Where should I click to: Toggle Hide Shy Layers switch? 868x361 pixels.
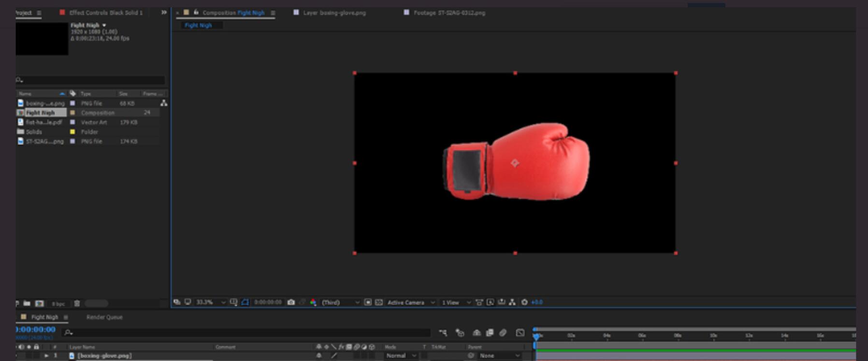477,332
